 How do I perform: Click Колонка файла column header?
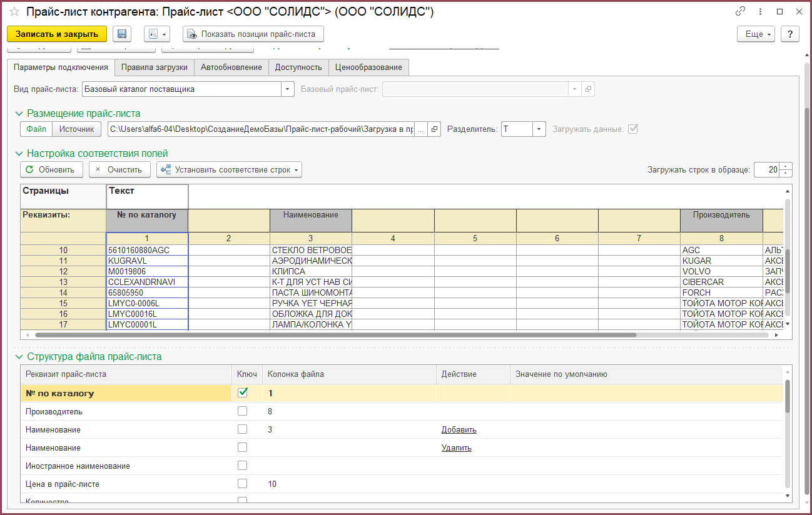click(x=349, y=374)
